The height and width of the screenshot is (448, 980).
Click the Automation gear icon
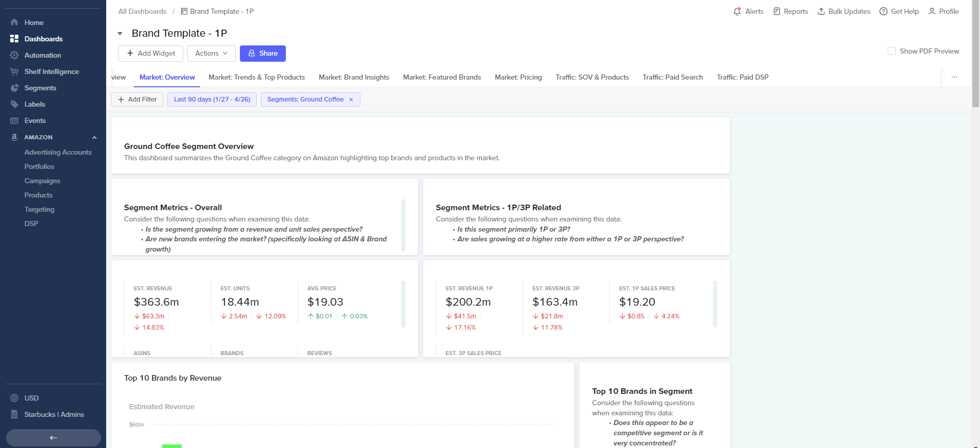click(14, 55)
